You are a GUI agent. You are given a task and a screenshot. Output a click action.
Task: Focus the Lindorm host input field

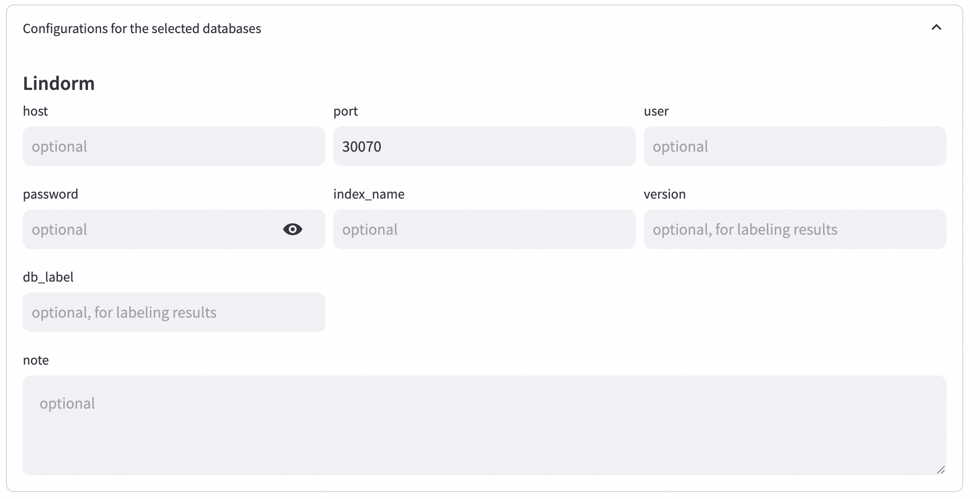tap(174, 147)
